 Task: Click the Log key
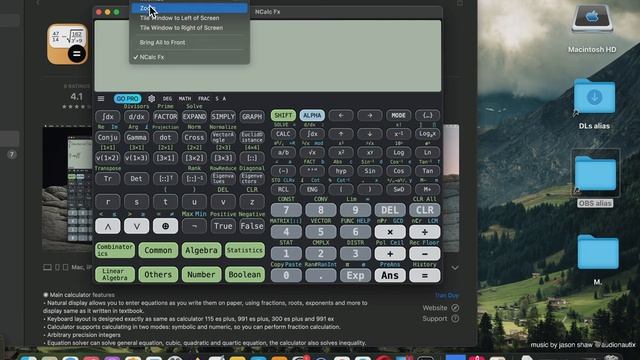pos(398,152)
